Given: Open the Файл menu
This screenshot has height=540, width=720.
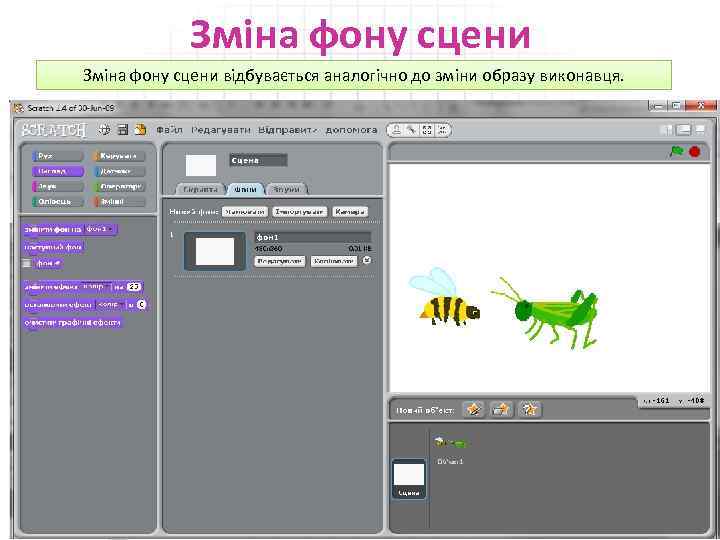Looking at the screenshot, I should [169, 130].
